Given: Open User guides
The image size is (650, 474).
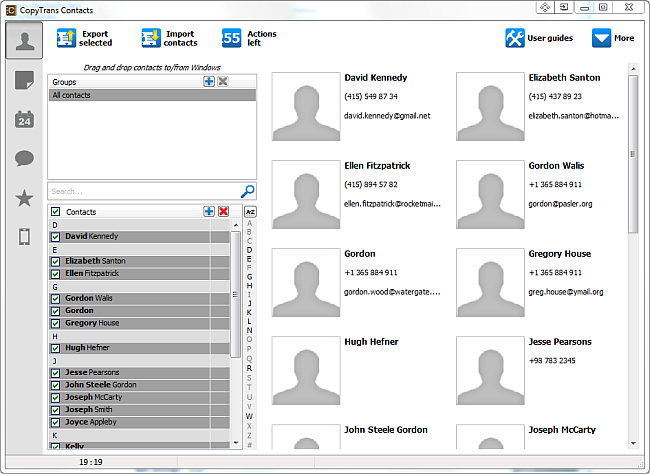Looking at the screenshot, I should (x=539, y=38).
